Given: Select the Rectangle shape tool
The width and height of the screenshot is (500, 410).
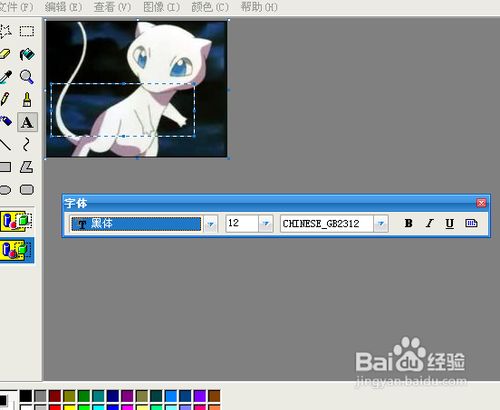Looking at the screenshot, I should (5, 167).
